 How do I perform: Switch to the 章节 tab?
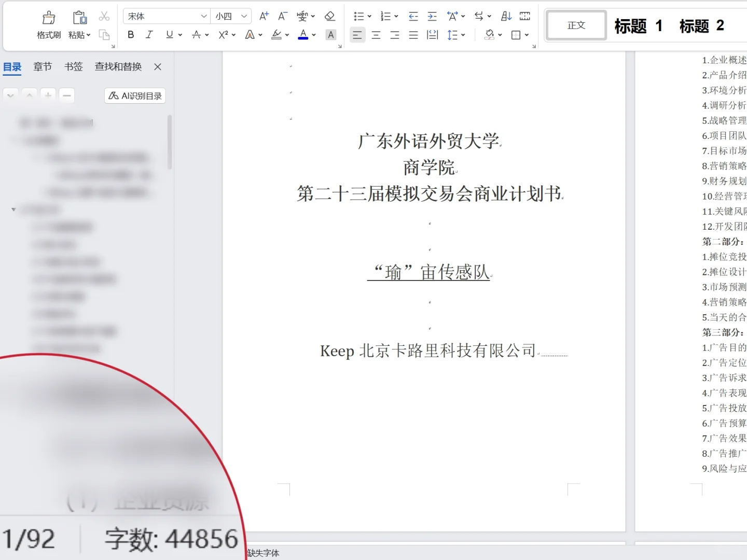point(43,66)
